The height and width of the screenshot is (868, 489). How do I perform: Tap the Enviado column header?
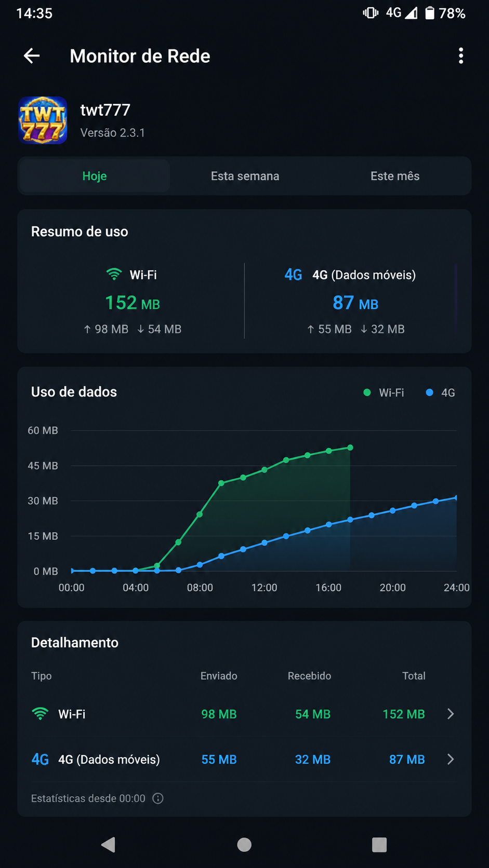pyautogui.click(x=219, y=676)
